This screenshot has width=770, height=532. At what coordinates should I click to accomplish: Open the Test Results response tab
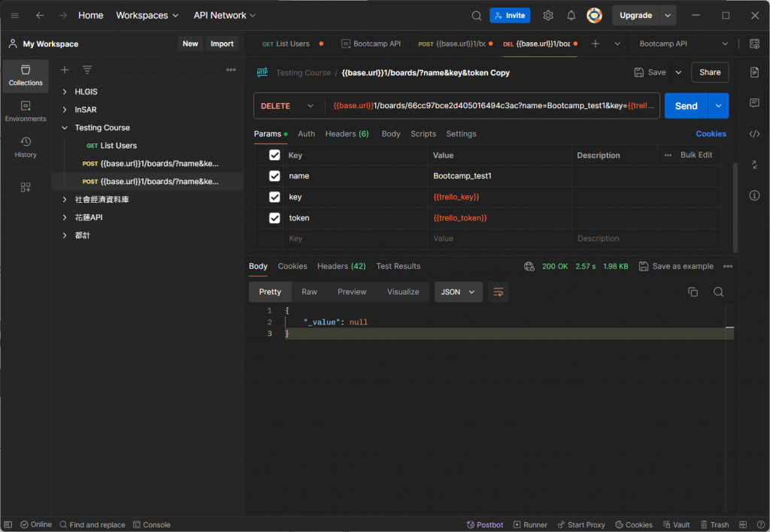399,267
